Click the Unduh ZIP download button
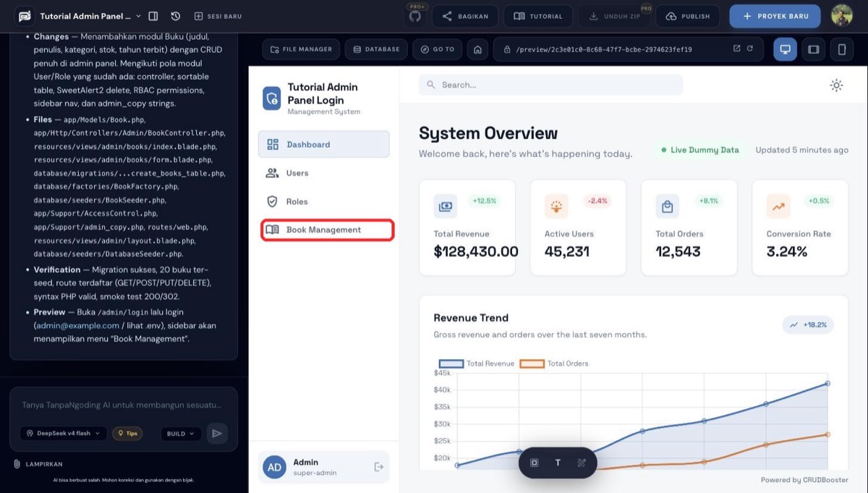 614,16
